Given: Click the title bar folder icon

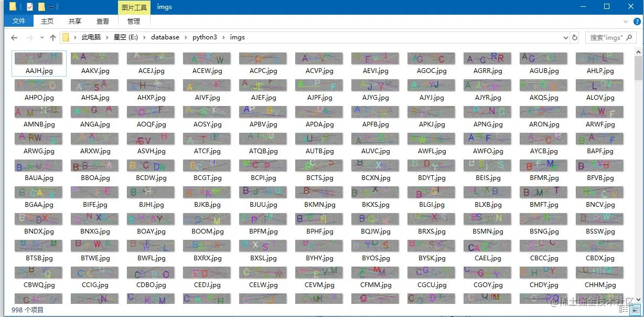Looking at the screenshot, I should [13, 7].
